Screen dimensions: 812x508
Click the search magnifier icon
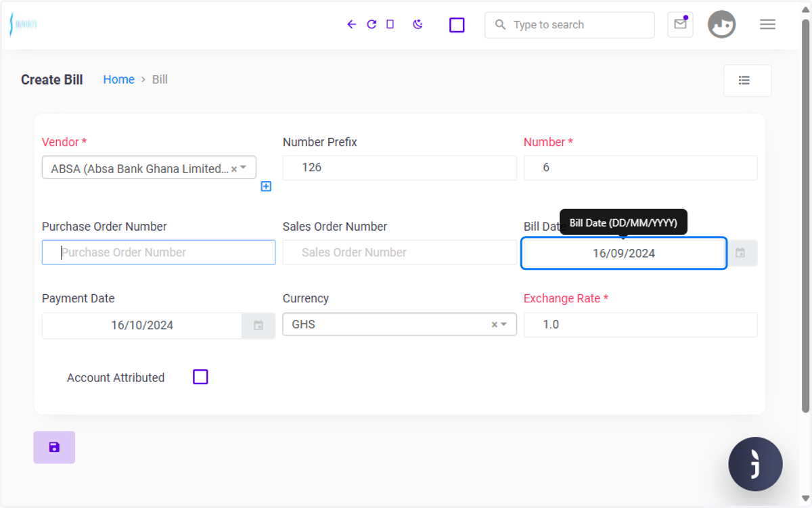click(x=500, y=24)
